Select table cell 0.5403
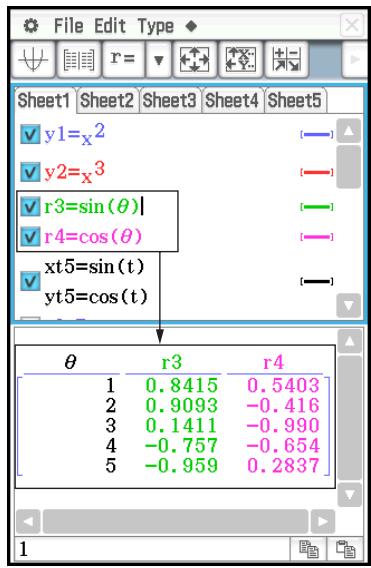The height and width of the screenshot is (568, 371). pos(283,385)
